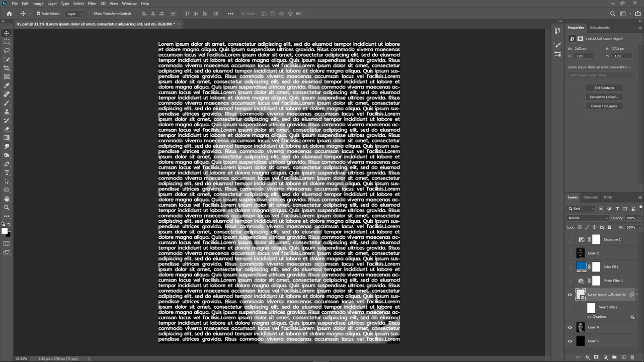This screenshot has width=644, height=362.
Task: Open the Image menu
Action: pyautogui.click(x=38, y=4)
